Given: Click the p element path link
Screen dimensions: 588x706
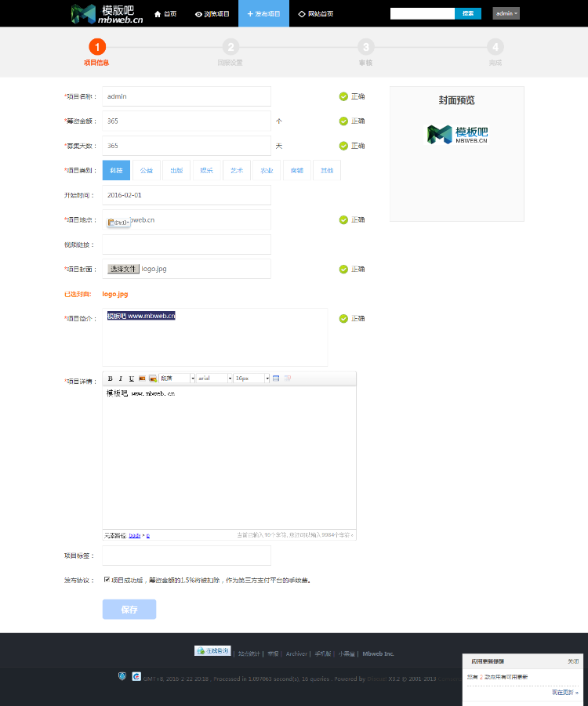Looking at the screenshot, I should [148, 535].
